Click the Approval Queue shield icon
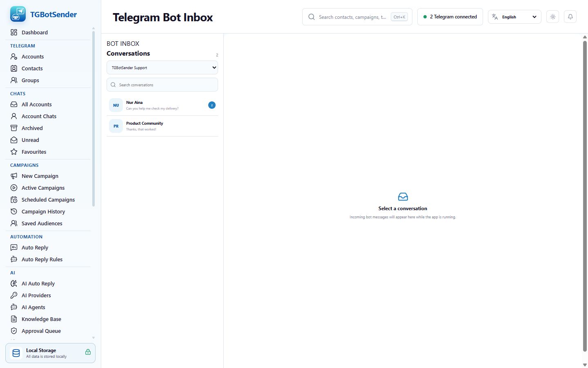This screenshot has height=368, width=588. [14, 331]
